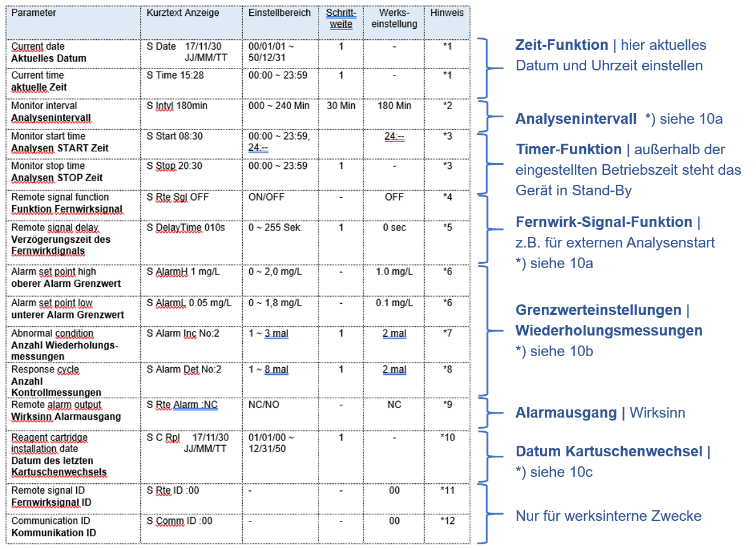This screenshot has width=756, height=549.
Task: Select the "Aktuelles Datum" parameter cell
Action: click(x=49, y=58)
